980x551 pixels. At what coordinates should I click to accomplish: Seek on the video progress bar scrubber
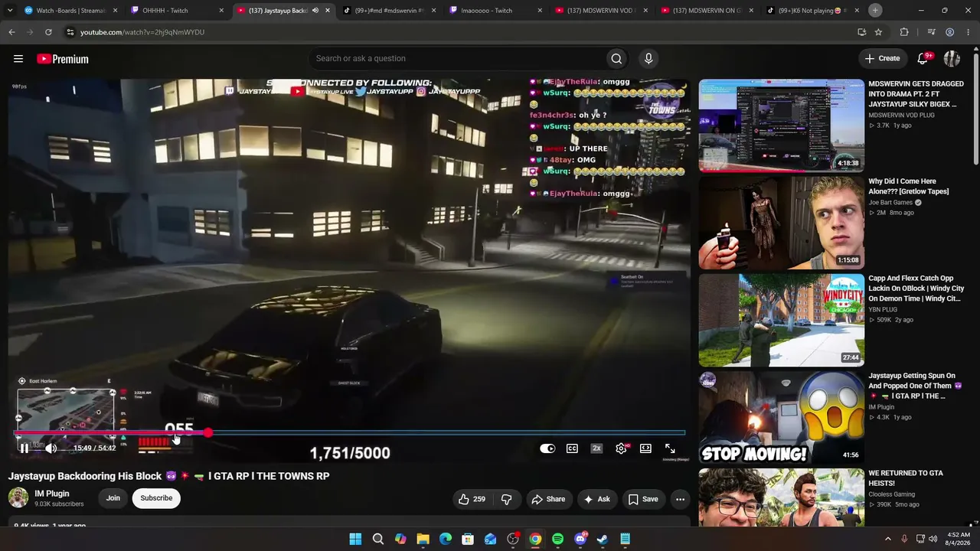coord(208,433)
